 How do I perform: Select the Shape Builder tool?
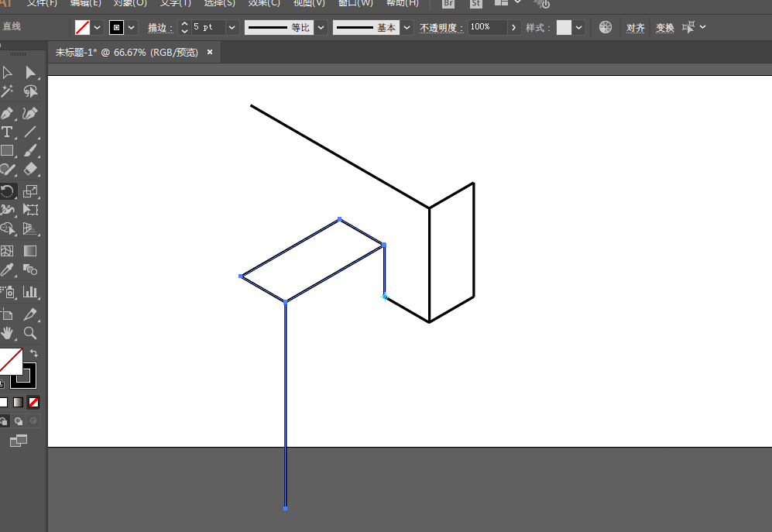(8, 228)
